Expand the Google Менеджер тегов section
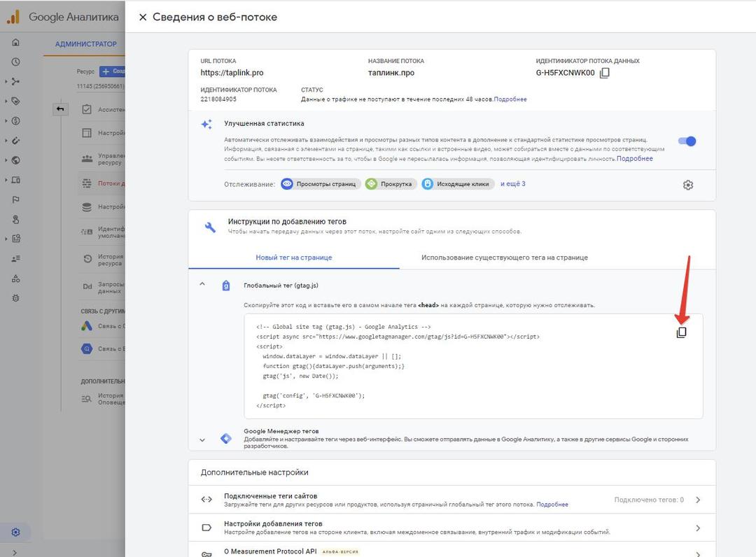 tap(202, 439)
